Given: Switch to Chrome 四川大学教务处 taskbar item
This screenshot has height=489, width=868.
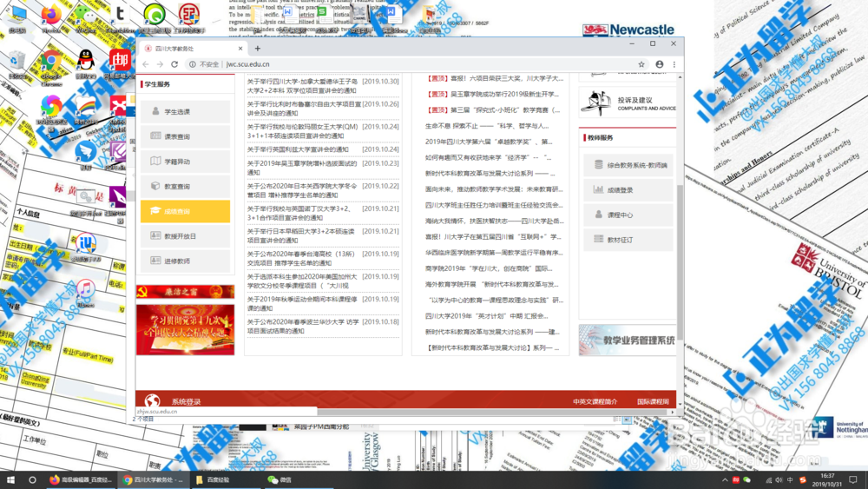Looking at the screenshot, I should [x=154, y=479].
